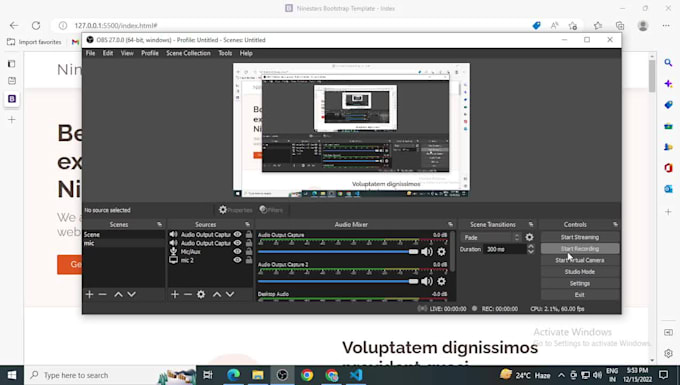Open the Scene Collection menu
The image size is (680, 385).
(x=188, y=53)
